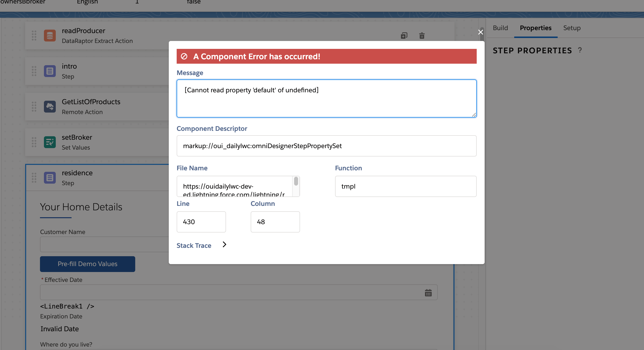The width and height of the screenshot is (644, 350).
Task: Open the Effective Date calendar picker
Action: click(428, 292)
